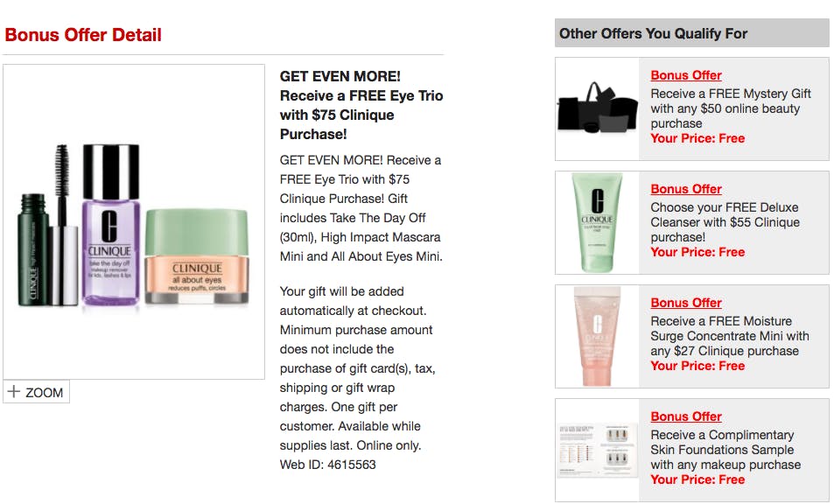Screen dimensions: 834x504
Task: Open the Deluxe Cleanser Bonus Offer link
Action: pos(686,189)
